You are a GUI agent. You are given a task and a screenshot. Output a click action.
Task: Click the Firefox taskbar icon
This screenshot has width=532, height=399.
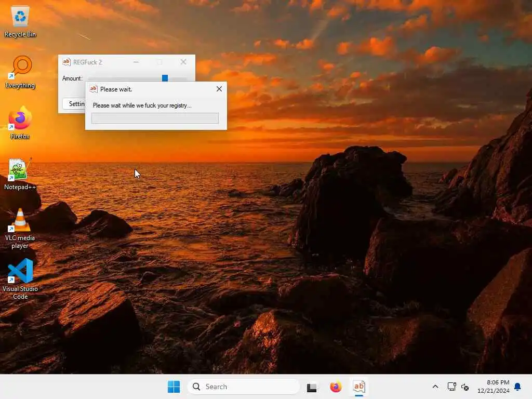click(x=336, y=387)
